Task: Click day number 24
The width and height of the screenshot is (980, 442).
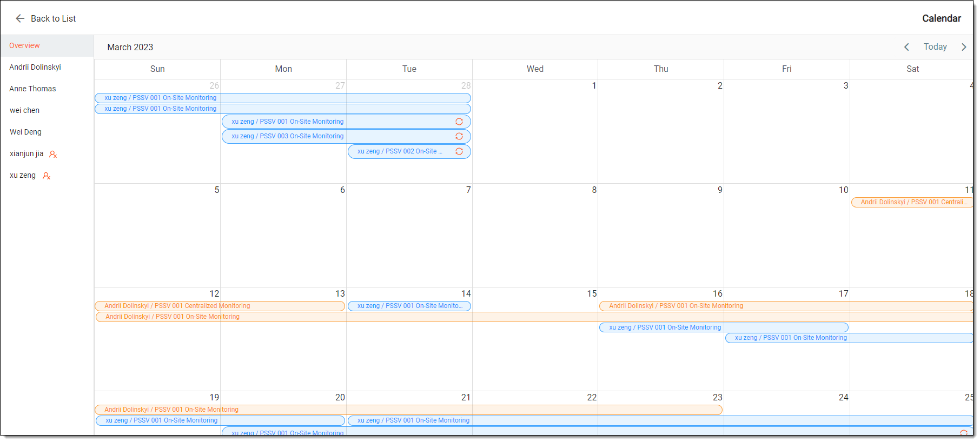Action: tap(844, 398)
